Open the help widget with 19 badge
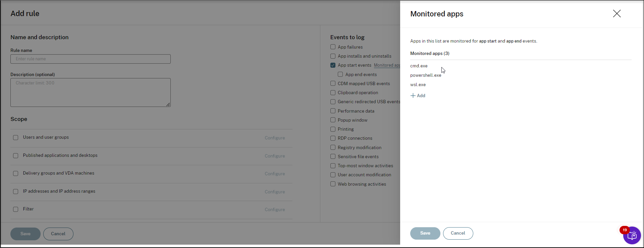 (x=632, y=236)
